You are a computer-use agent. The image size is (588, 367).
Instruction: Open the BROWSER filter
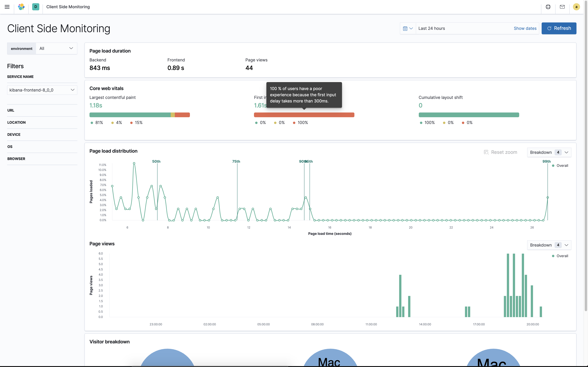(x=16, y=159)
